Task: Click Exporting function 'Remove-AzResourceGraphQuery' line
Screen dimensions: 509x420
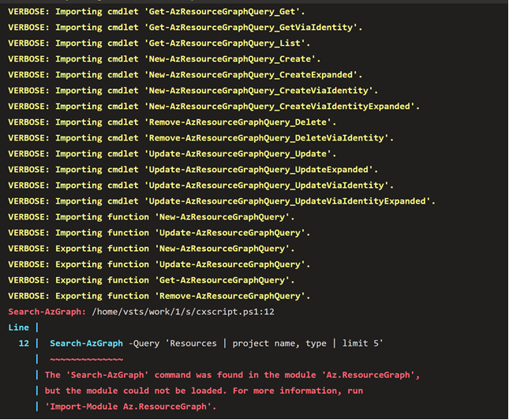Action: (159, 296)
